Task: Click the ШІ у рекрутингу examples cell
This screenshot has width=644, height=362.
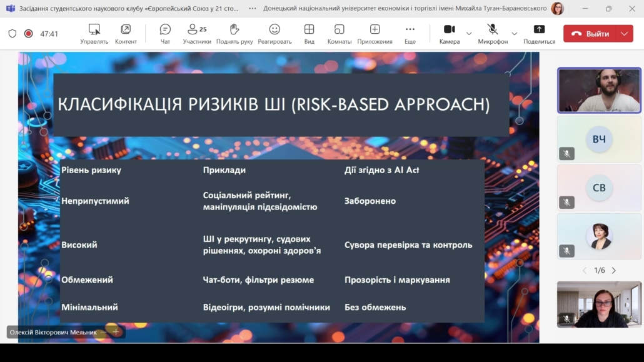Action: 261,245
